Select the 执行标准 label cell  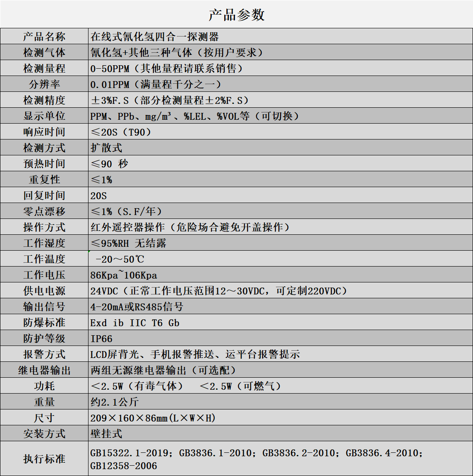pyautogui.click(x=44, y=458)
